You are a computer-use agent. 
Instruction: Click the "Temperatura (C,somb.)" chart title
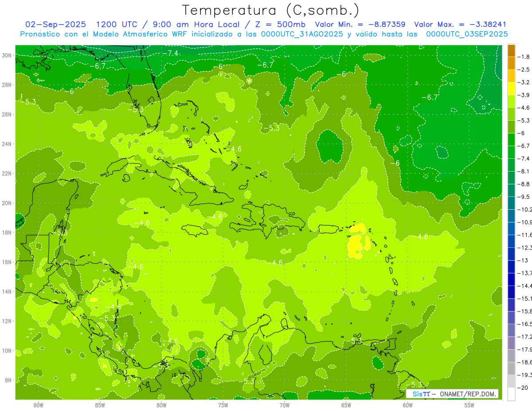click(x=270, y=10)
